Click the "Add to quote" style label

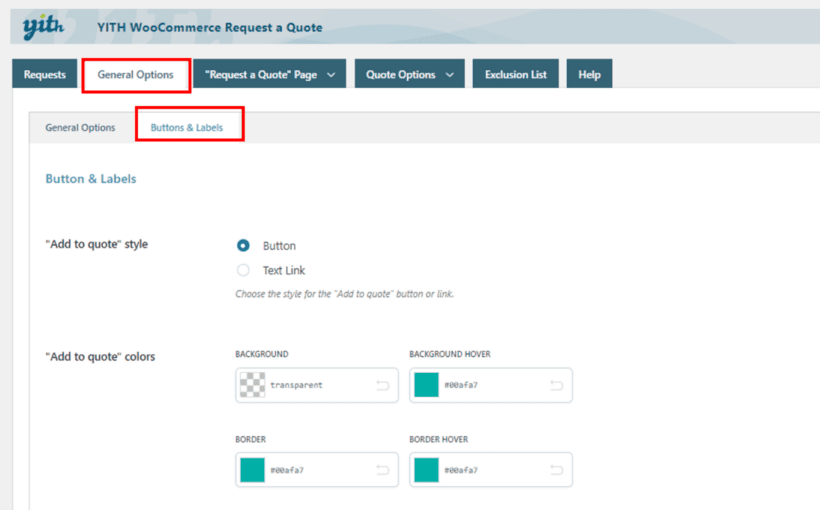[x=97, y=244]
